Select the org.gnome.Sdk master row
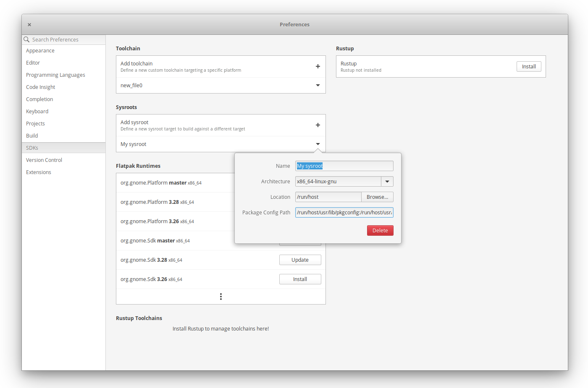588x388 pixels. [175, 241]
